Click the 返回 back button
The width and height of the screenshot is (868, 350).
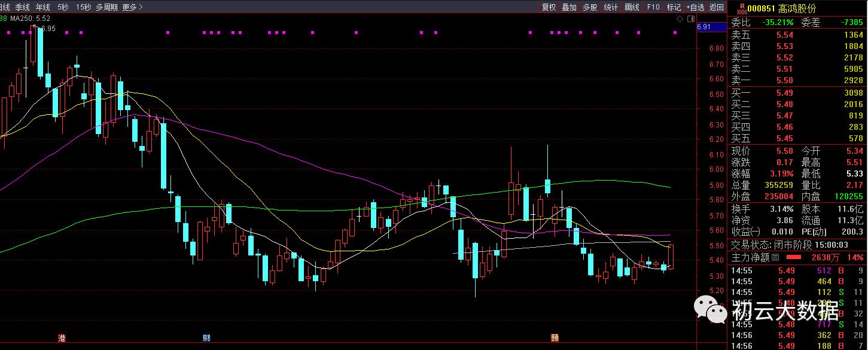[716, 7]
